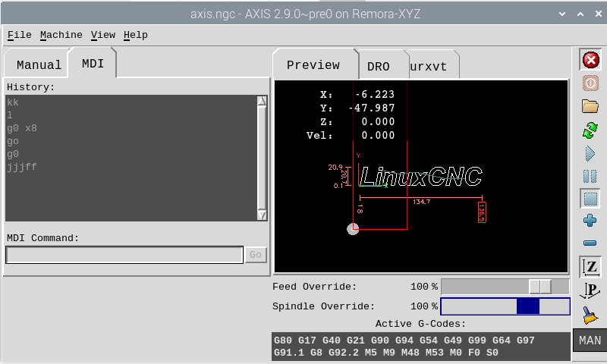Roll up the window using title bar chevron

[x=562, y=14]
